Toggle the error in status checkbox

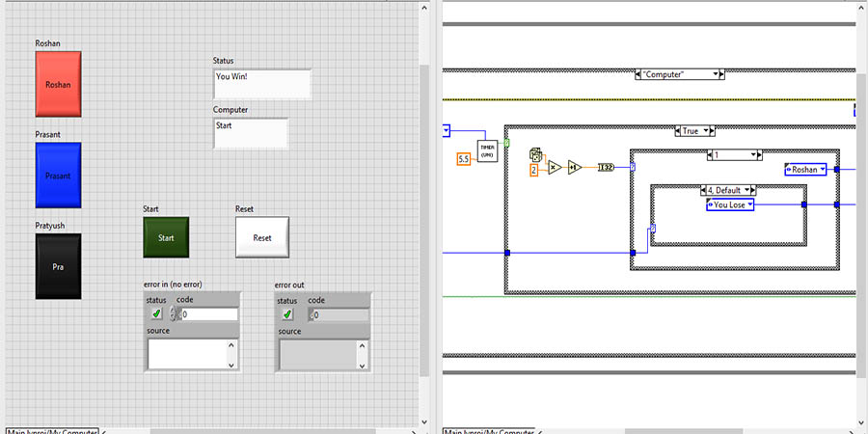[156, 314]
